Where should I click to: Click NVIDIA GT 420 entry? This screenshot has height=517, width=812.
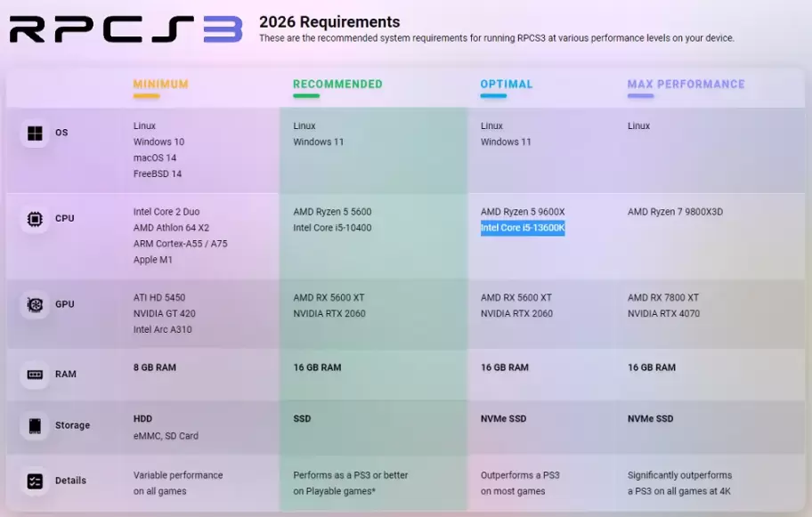(x=164, y=313)
